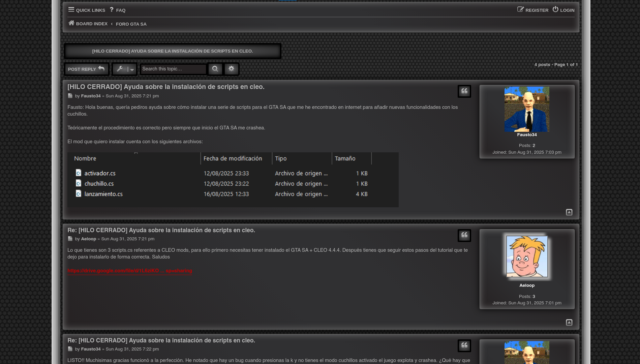Screen dimensions: 640x364
Task: Open author Fausto34 profile in first post byline
Action: coord(91,96)
